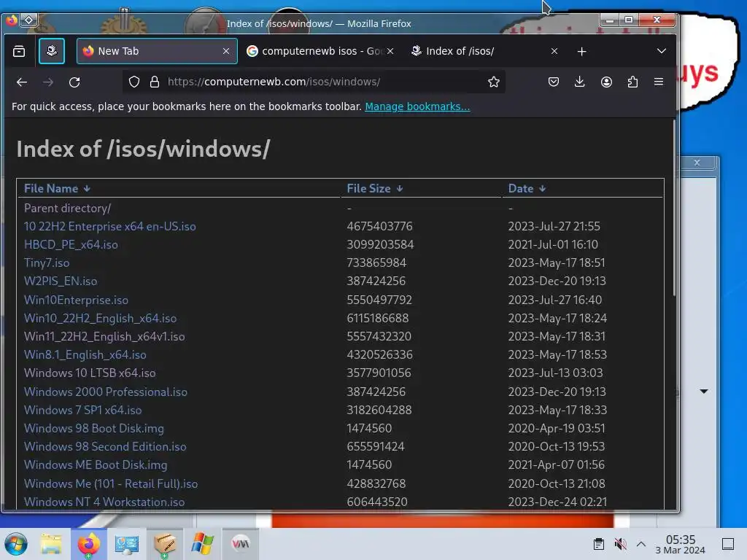Download Win10Enterprise.iso
747x560 pixels.
tap(76, 300)
